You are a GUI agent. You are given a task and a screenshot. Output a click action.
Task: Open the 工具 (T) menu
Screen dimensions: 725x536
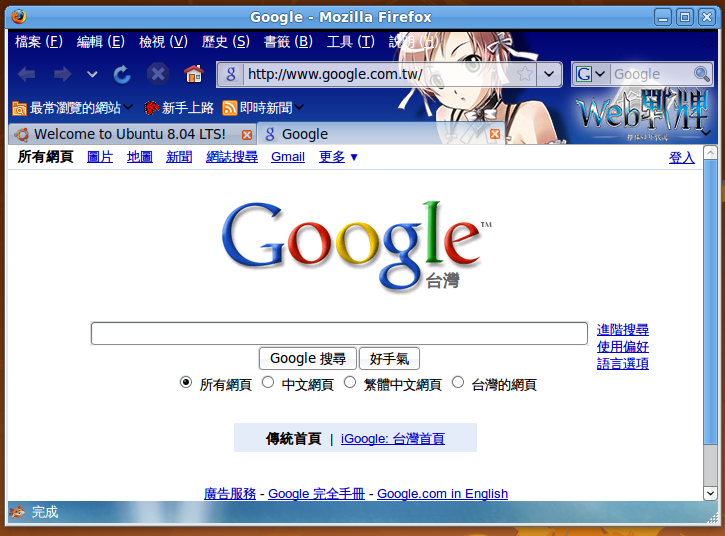point(350,42)
